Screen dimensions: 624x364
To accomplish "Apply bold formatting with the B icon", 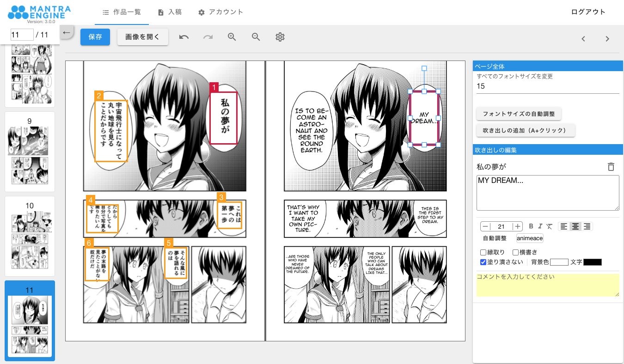I will coord(531,226).
